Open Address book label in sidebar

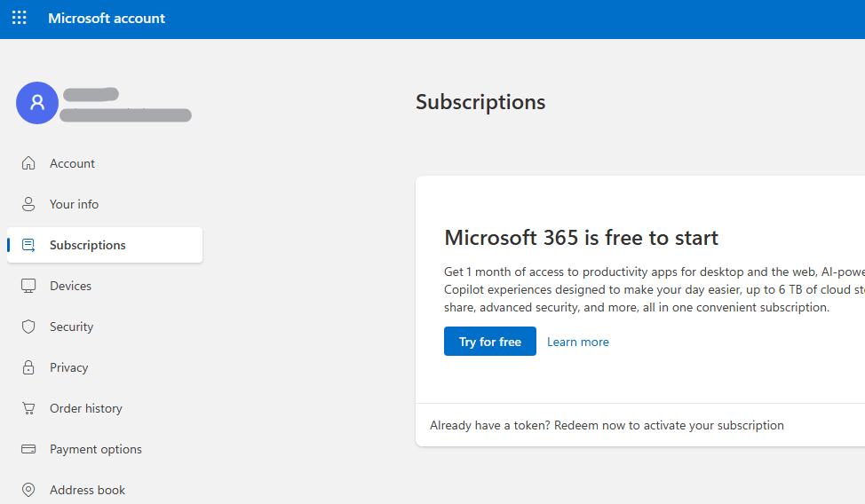point(87,490)
